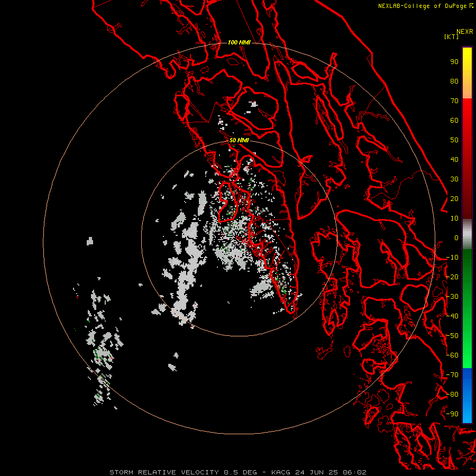Click the 100 NMI range ring label
The height and width of the screenshot is (476, 476).
coord(239,42)
